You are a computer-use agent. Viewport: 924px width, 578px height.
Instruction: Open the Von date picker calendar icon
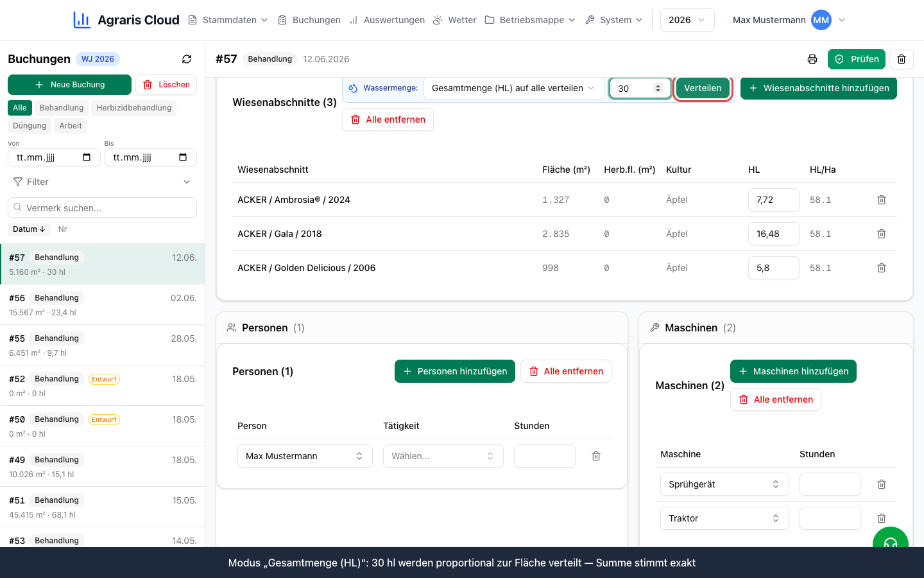point(87,157)
